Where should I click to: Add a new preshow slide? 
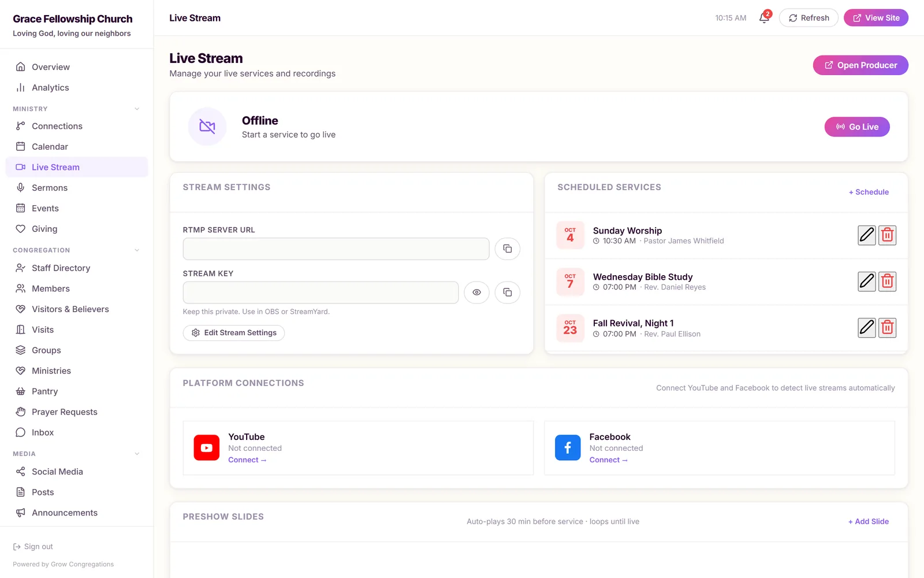(x=869, y=521)
